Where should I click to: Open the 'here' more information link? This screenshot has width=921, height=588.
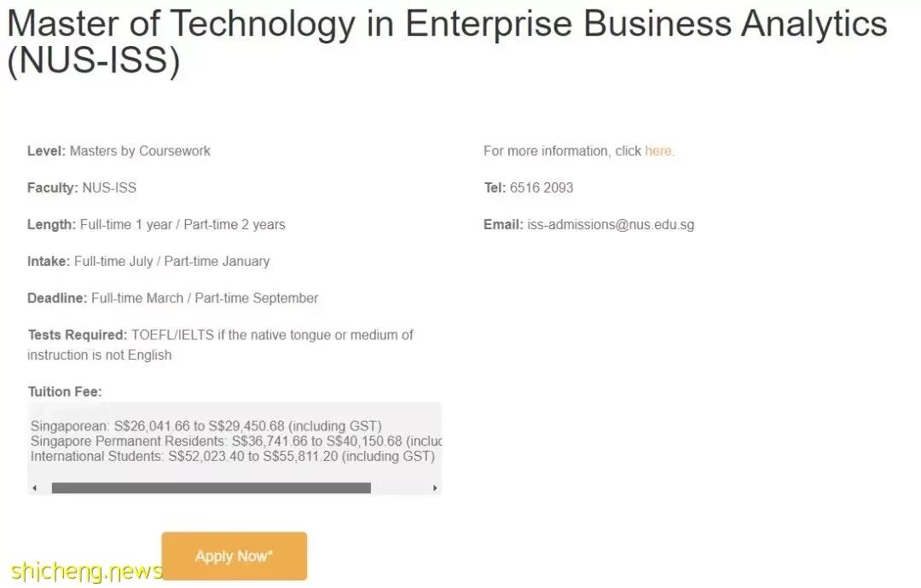(x=657, y=151)
